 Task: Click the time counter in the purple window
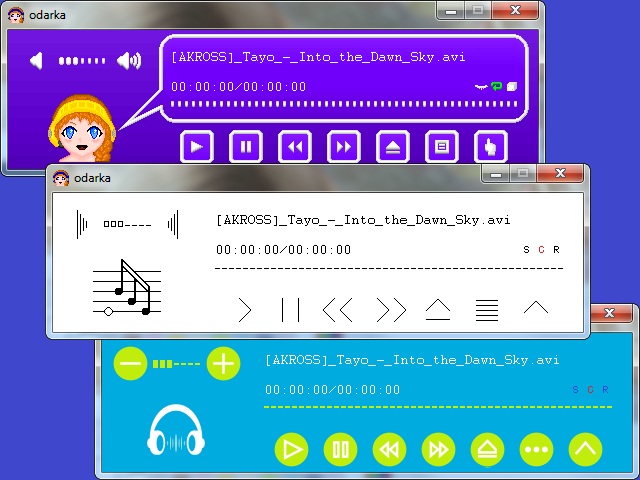click(x=238, y=87)
